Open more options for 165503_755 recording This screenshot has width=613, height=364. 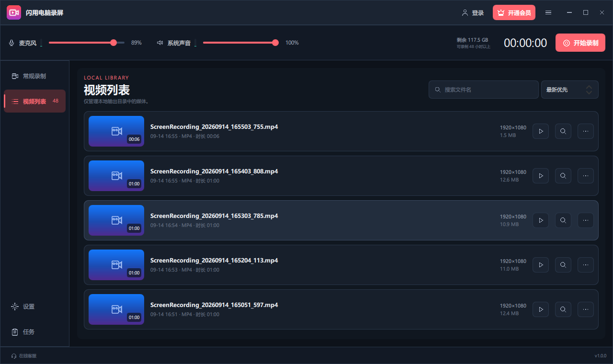coord(586,131)
